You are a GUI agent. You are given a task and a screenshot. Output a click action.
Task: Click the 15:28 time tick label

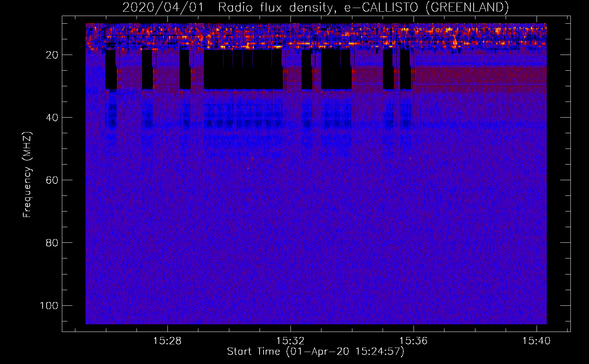tap(167, 341)
